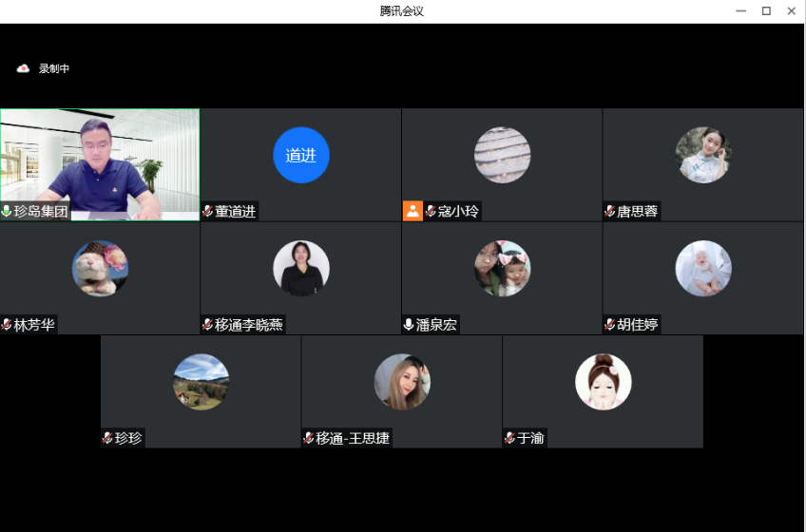Click the microphone icon beside 潘泉宏
Viewport: 806px width, 532px height.
(409, 325)
